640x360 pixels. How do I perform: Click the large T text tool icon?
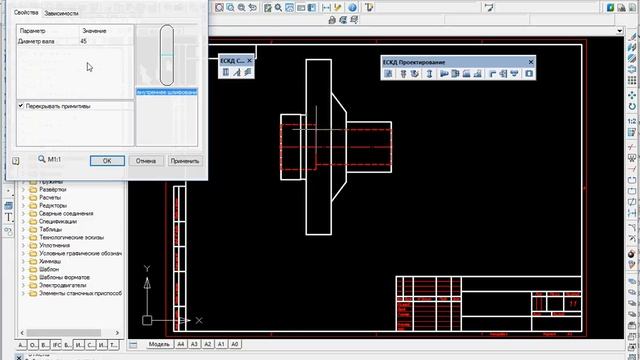(x=9, y=217)
